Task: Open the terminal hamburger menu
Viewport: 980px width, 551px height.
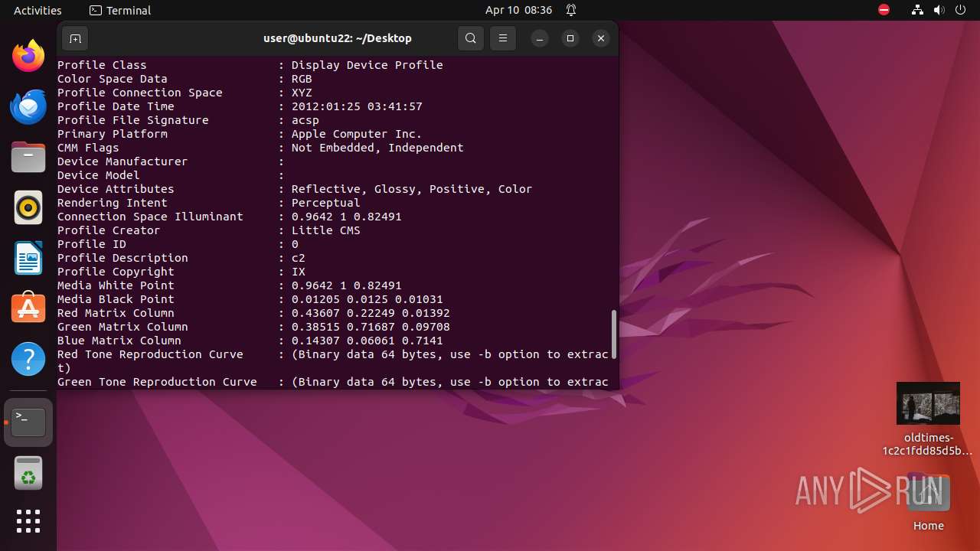Action: click(503, 38)
